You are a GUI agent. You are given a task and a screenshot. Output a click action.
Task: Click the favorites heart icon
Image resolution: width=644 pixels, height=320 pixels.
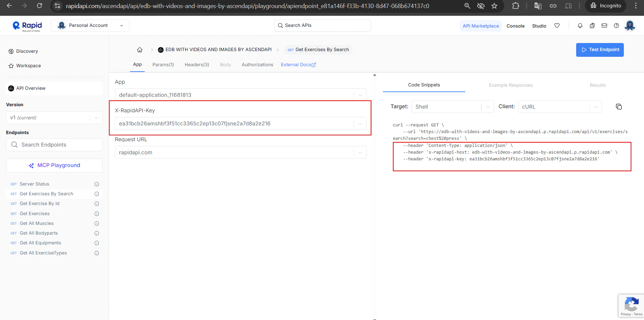(x=557, y=26)
